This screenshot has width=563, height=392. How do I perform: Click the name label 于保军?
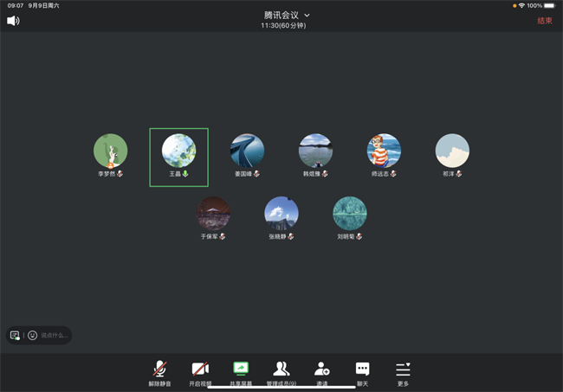pos(210,237)
